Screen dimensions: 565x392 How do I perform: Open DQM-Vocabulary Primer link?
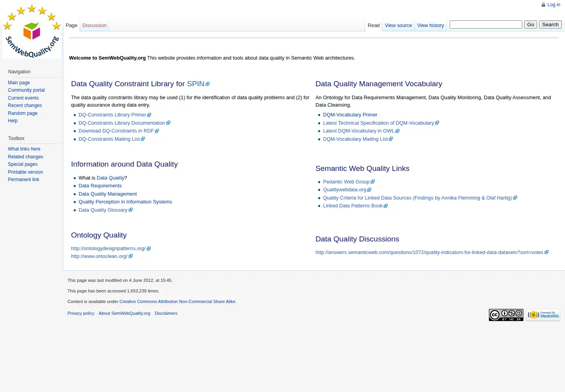click(350, 115)
